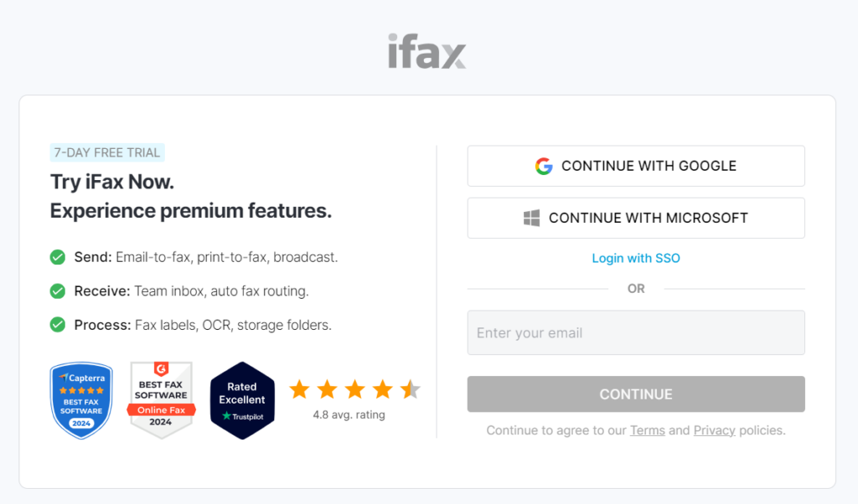
Task: Click the first orange rating star
Action: tap(299, 388)
